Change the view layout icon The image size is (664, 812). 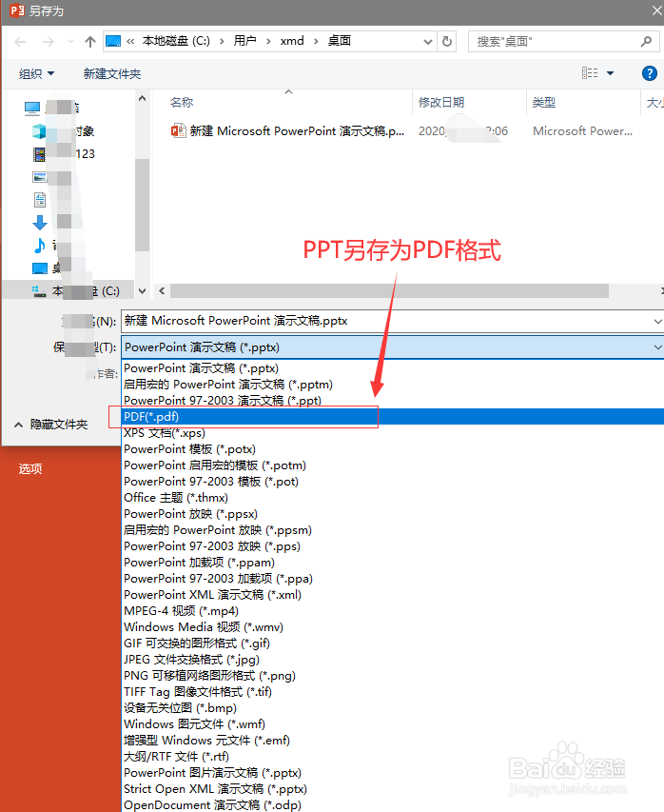point(590,73)
